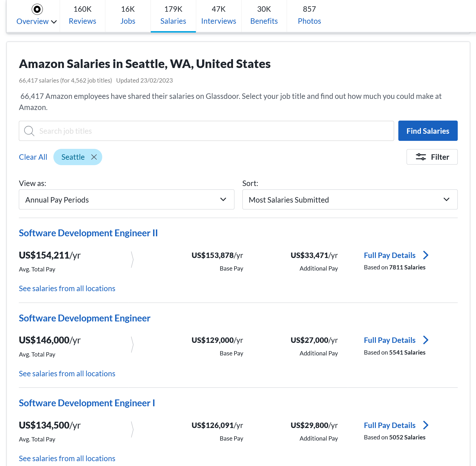476x466 pixels.
Task: Click the chevron next to Software Development Engineer II pay details
Action: 426,255
